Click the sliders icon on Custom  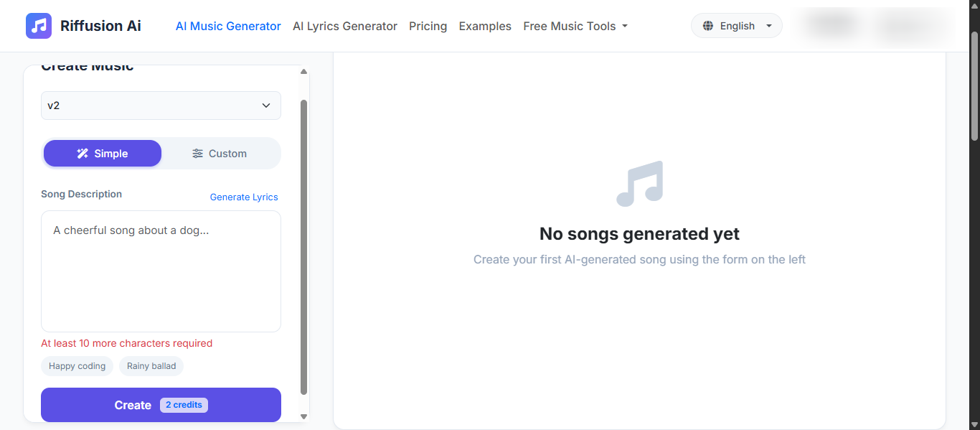(197, 154)
